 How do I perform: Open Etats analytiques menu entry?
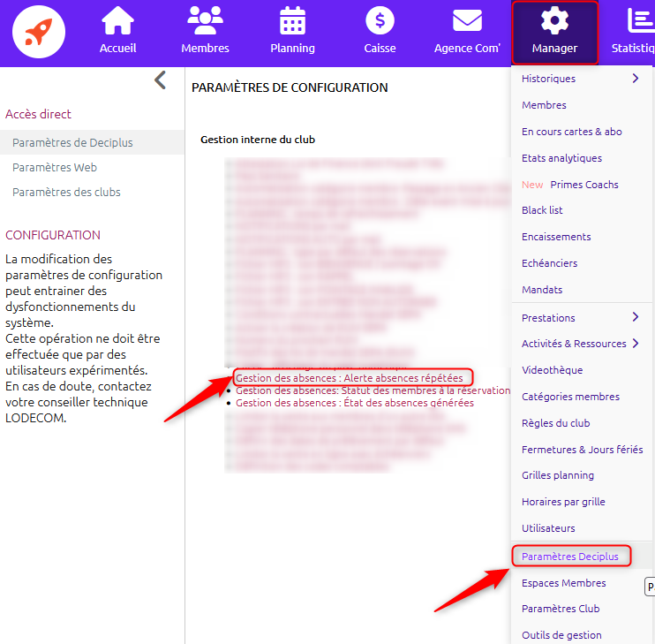[561, 158]
